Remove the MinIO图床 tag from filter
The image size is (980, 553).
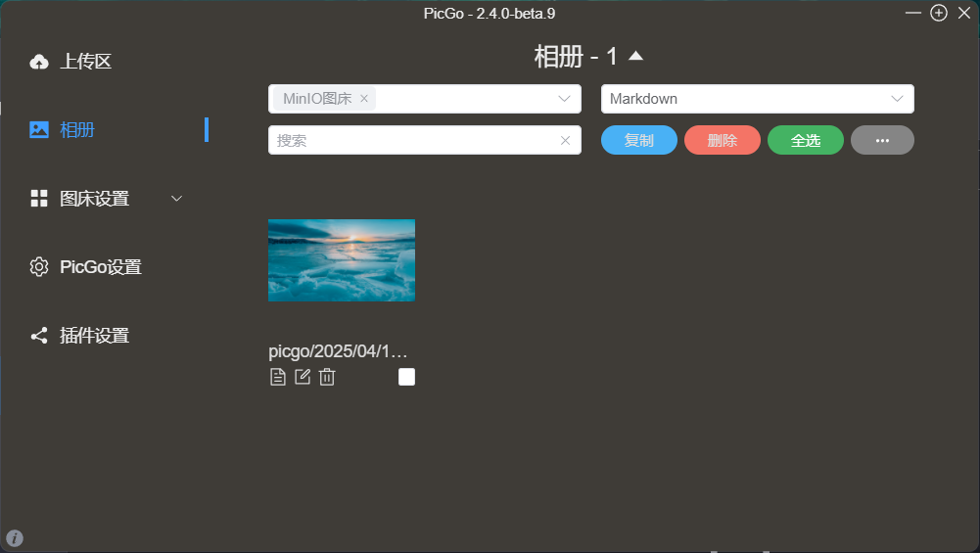pos(364,99)
